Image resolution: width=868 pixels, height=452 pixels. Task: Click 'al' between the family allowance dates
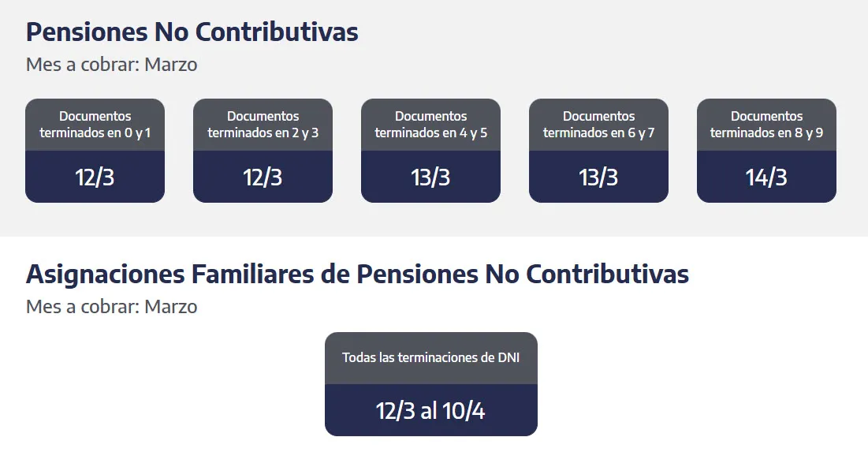pos(430,411)
